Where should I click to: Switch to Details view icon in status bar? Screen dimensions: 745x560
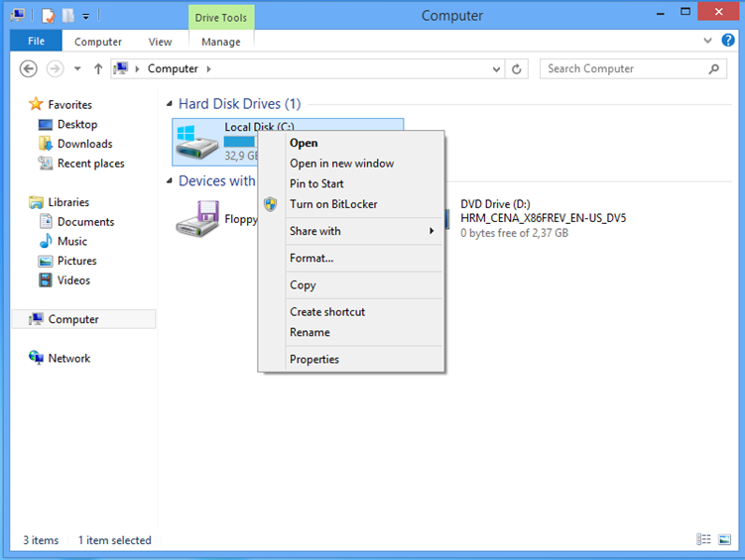coord(703,539)
